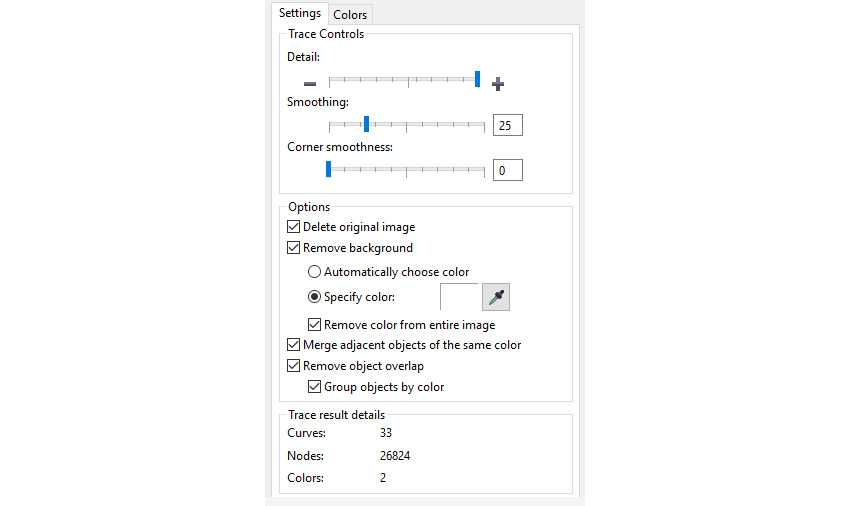850x506 pixels.
Task: Select Automatically choose color option
Action: [x=315, y=272]
